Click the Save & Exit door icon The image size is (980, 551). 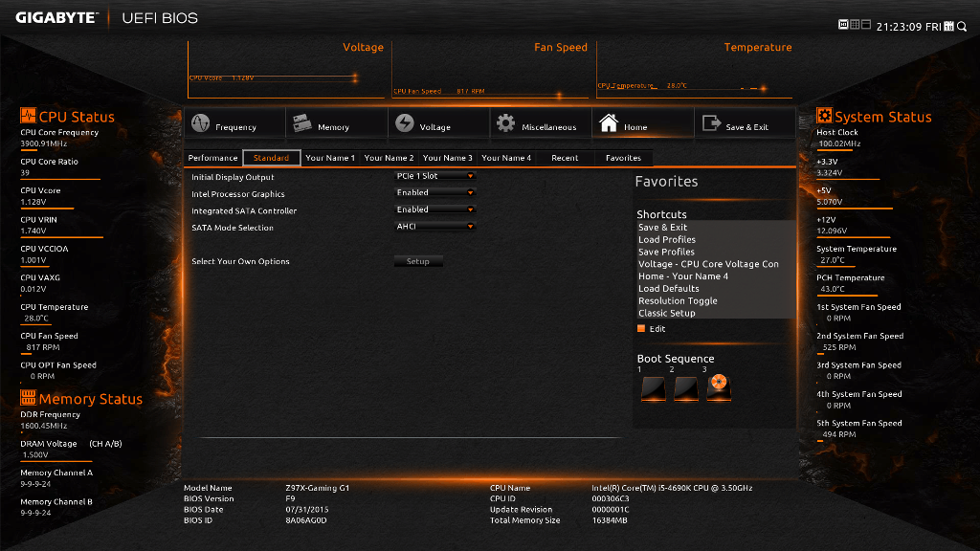pos(711,123)
